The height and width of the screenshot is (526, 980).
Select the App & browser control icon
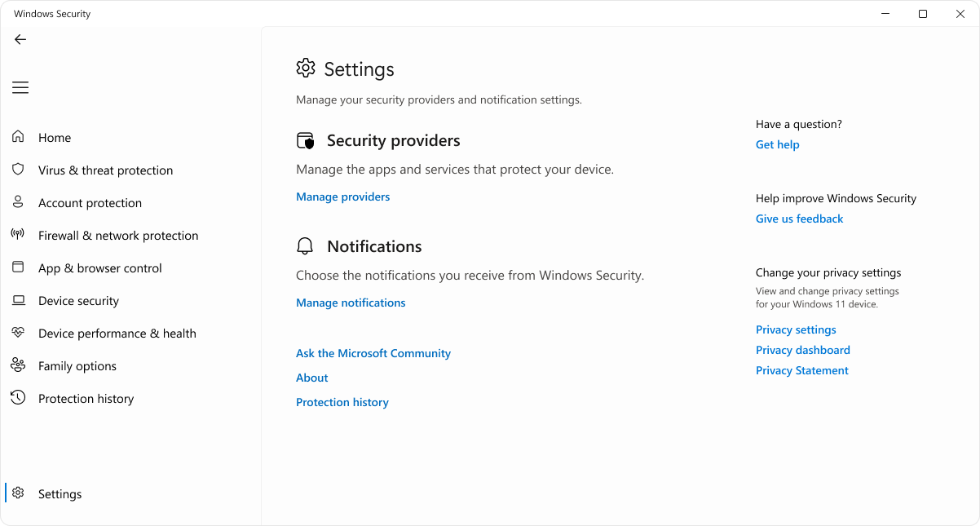pos(17,267)
